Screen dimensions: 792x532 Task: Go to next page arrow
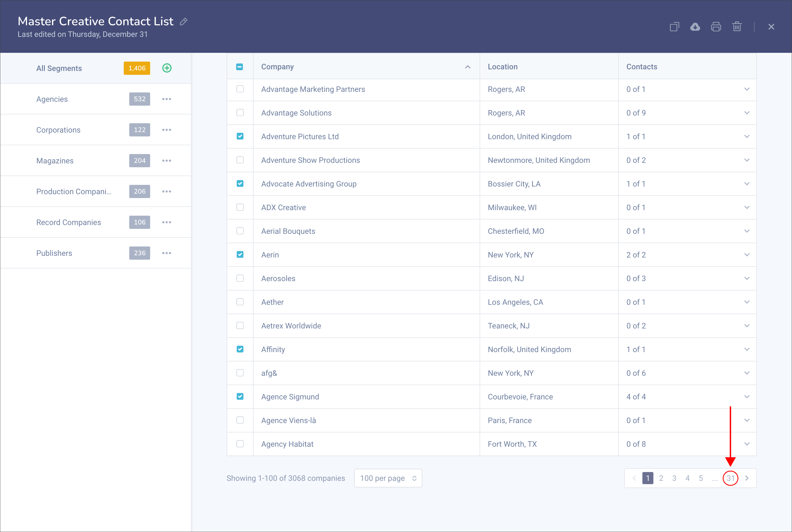tap(747, 478)
